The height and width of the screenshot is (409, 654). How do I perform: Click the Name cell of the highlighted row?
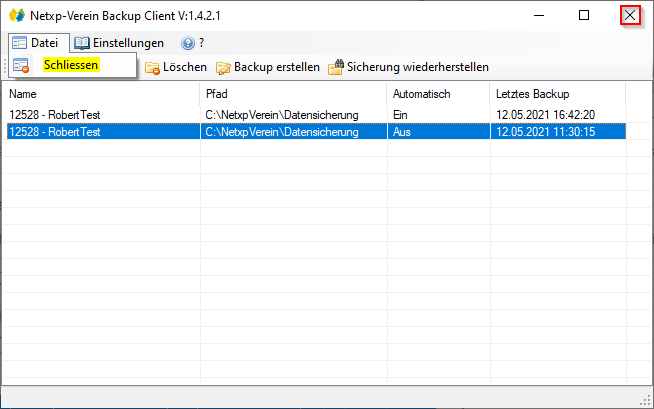coord(103,132)
